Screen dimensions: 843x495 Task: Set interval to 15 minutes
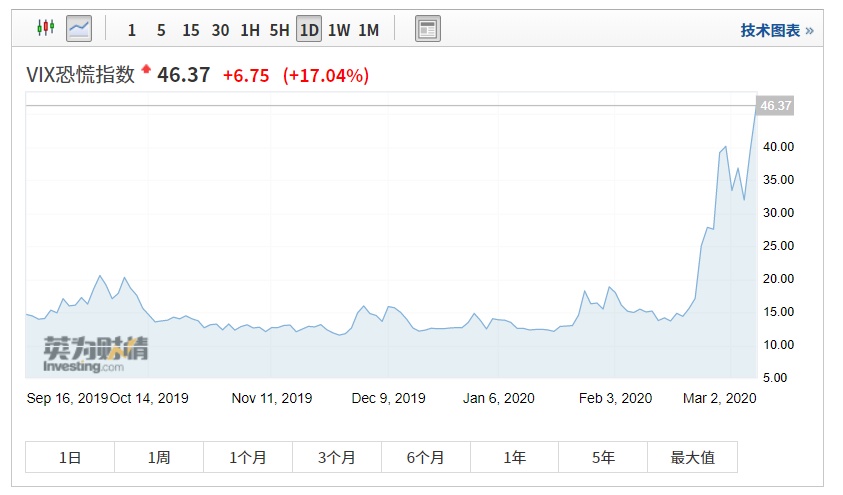tap(190, 30)
